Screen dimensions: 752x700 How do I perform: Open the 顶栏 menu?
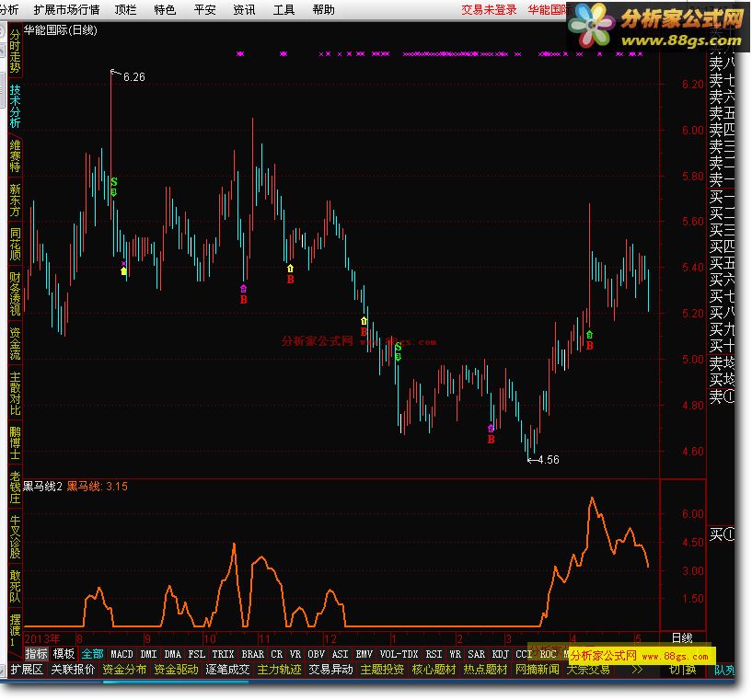tap(126, 9)
